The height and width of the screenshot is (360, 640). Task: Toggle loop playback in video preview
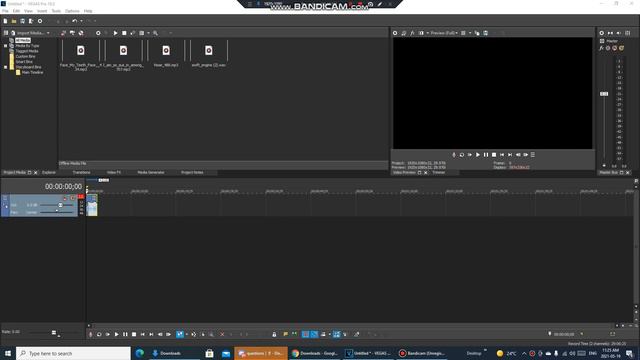coord(462,155)
